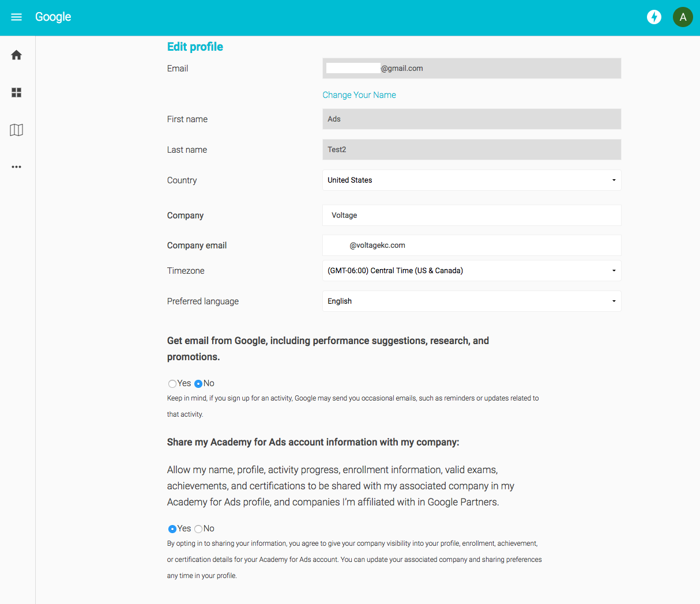Click the Company field containing Voltage
Image resolution: width=700 pixels, height=604 pixels.
click(471, 216)
